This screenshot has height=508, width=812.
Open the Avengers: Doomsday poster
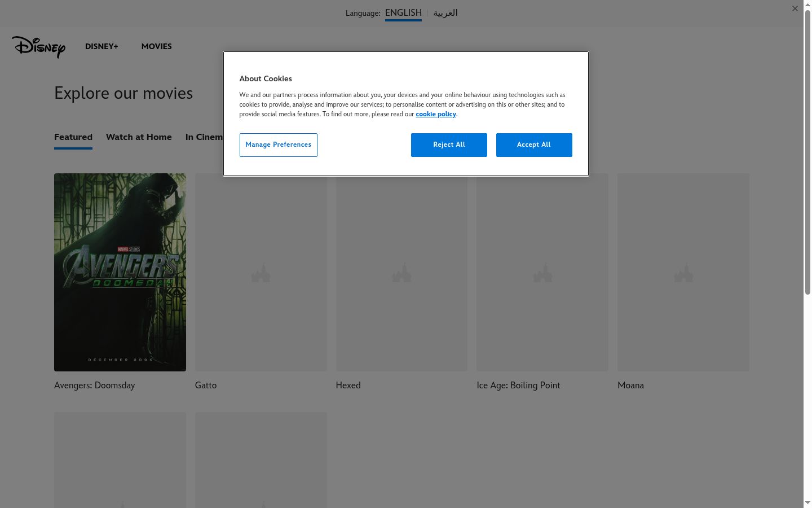120,272
